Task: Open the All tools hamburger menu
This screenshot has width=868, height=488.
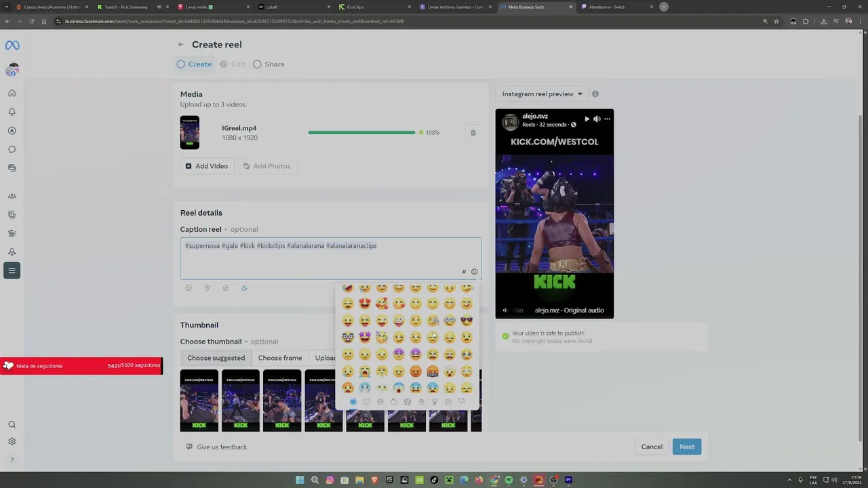Action: pyautogui.click(x=12, y=270)
